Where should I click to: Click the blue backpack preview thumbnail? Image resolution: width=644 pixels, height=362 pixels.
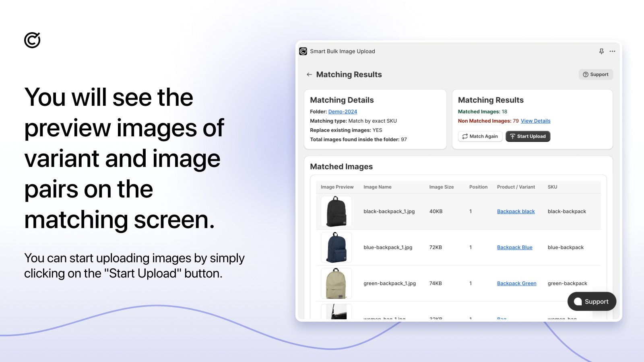[336, 247]
